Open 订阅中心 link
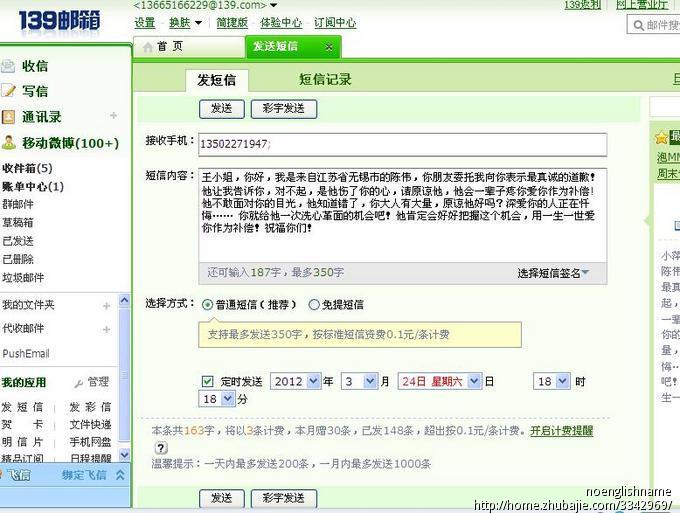Image resolution: width=680 pixels, height=513 pixels. tap(335, 23)
